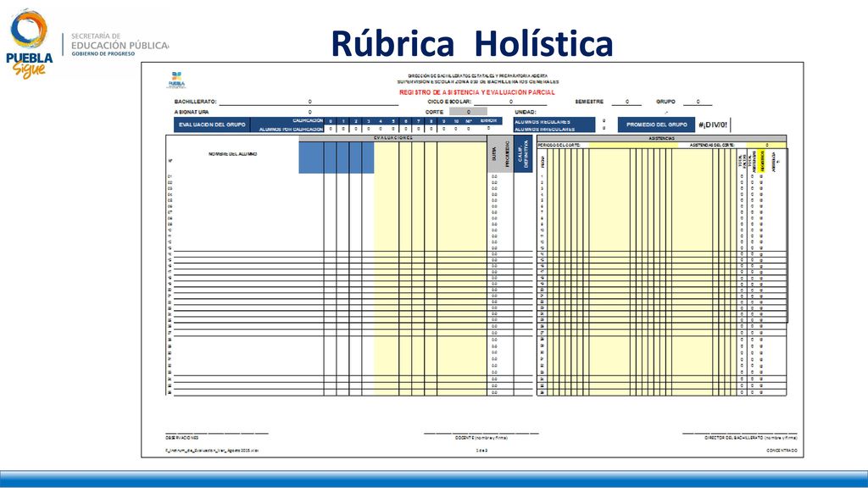Click the 'NOMBRE DEL ALUMNO' column header
868x488 pixels.
232,154
